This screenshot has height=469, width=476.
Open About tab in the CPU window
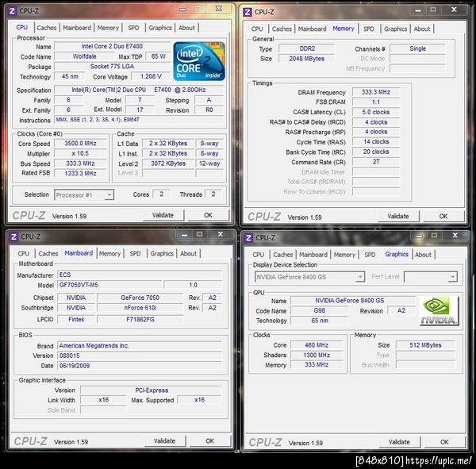click(186, 28)
